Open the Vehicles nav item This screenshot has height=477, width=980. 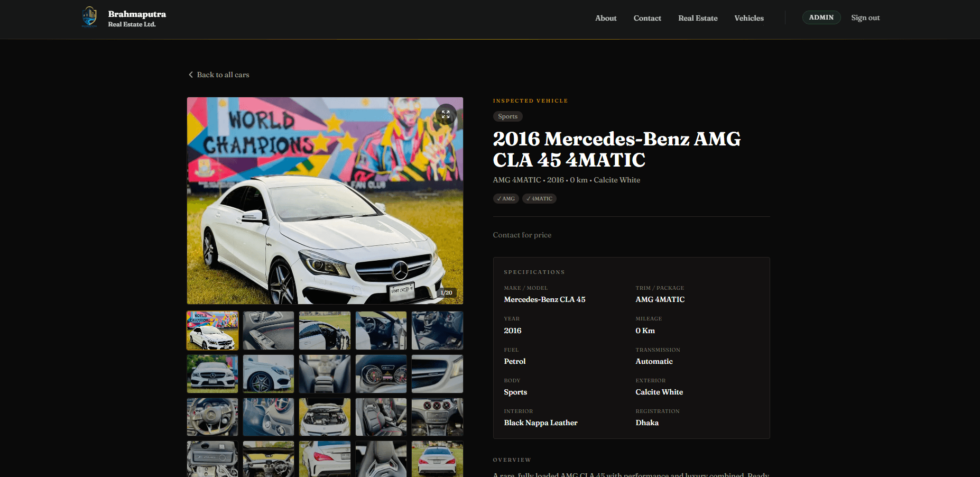pyautogui.click(x=749, y=18)
